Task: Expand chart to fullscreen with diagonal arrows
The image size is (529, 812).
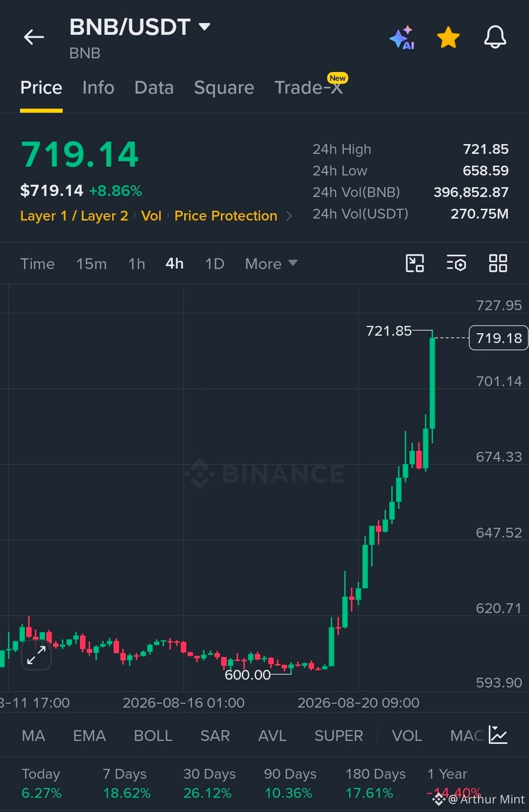Action: [x=36, y=655]
